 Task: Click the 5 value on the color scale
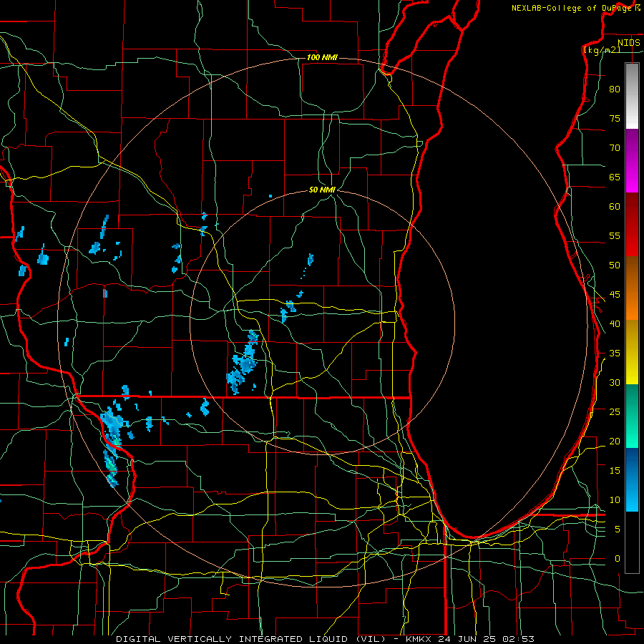click(617, 530)
